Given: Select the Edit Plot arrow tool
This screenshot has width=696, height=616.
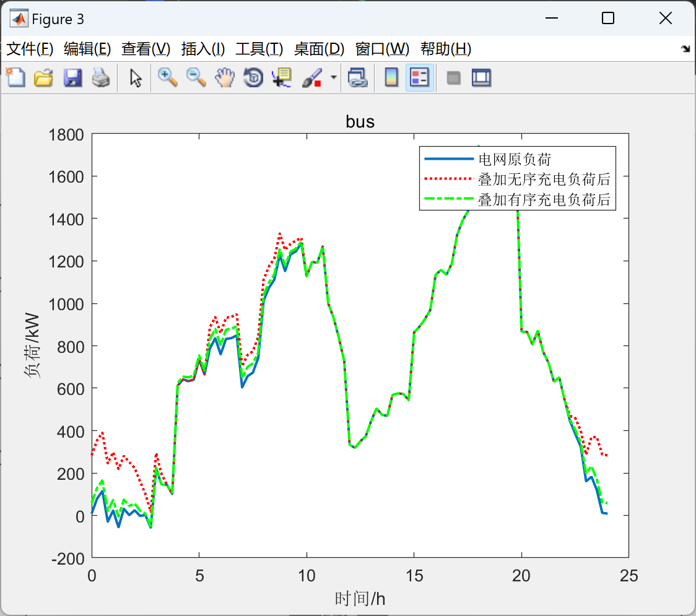Looking at the screenshot, I should point(136,77).
